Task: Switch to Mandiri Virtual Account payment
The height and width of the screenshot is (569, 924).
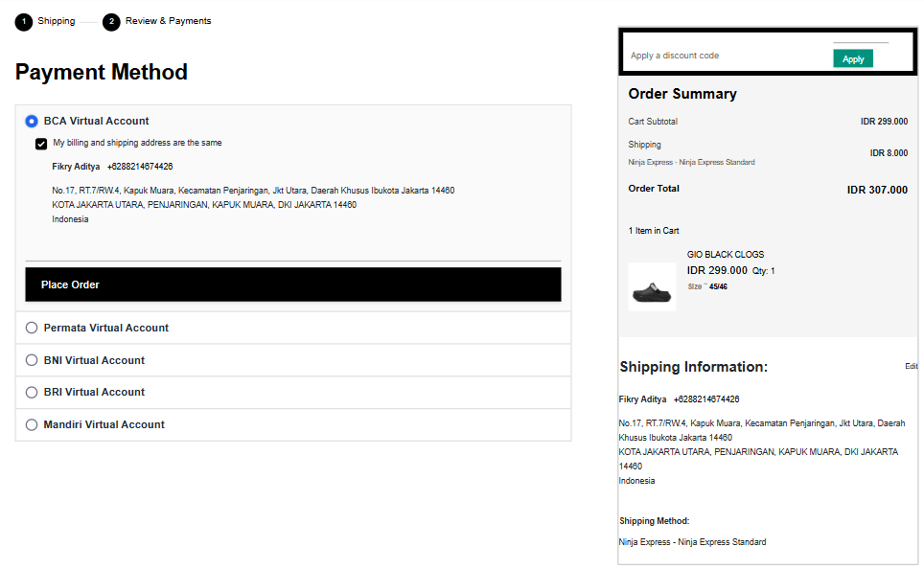Action: (32, 424)
